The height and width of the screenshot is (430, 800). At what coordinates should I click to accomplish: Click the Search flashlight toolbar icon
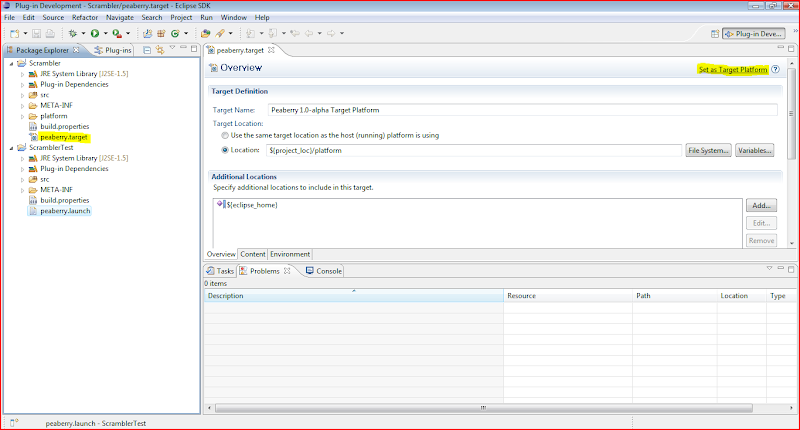pos(220,34)
